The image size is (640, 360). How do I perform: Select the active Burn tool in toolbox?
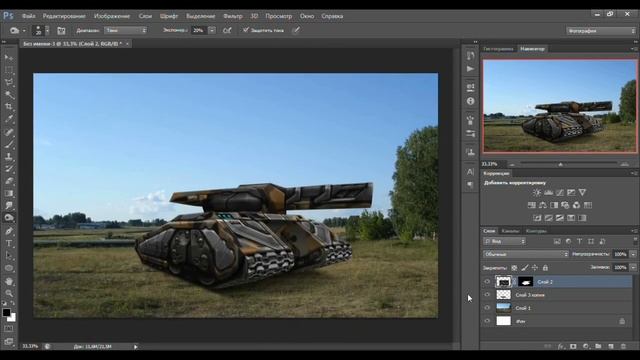(x=9, y=218)
